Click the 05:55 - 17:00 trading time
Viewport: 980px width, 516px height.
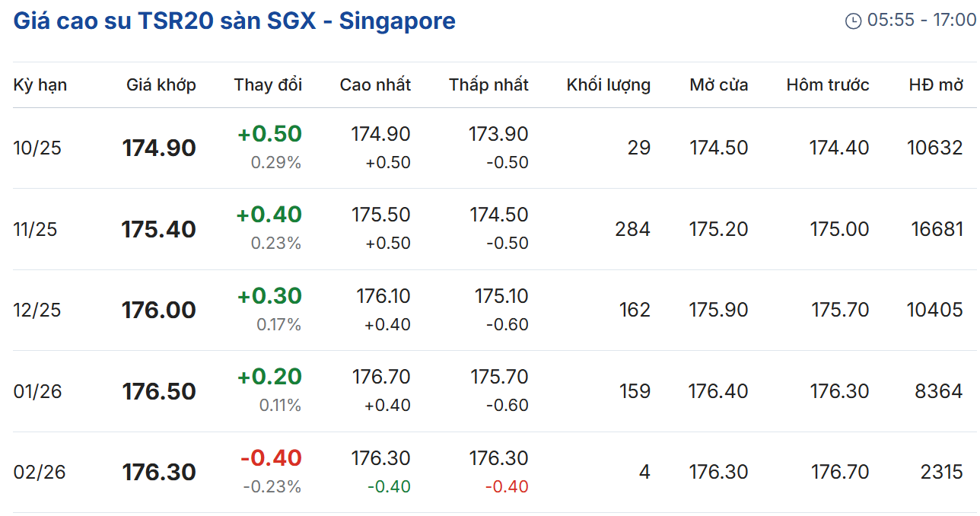pyautogui.click(x=921, y=21)
